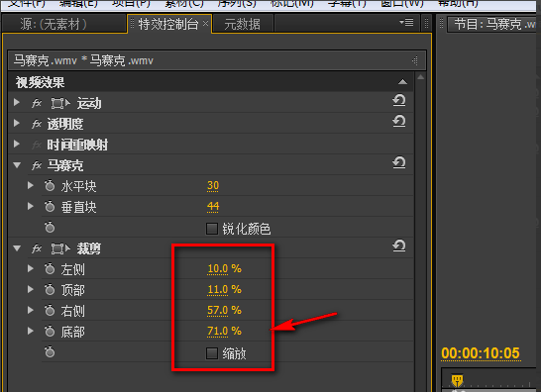Toggle fx switch for 运动 effect

pyautogui.click(x=37, y=103)
